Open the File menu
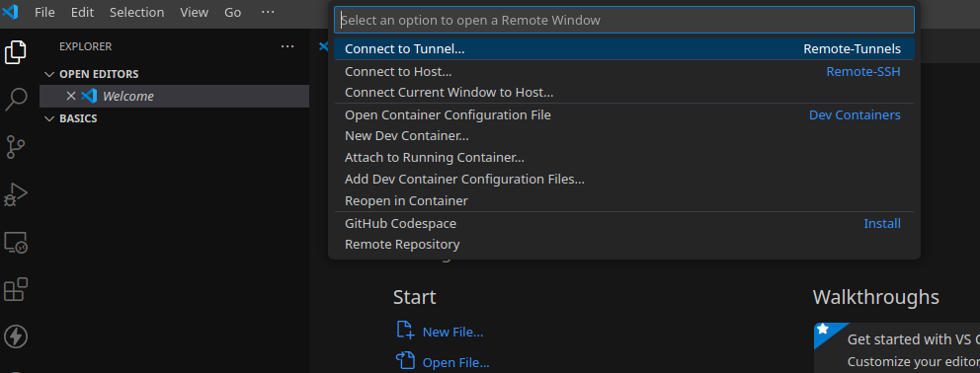 [x=44, y=13]
